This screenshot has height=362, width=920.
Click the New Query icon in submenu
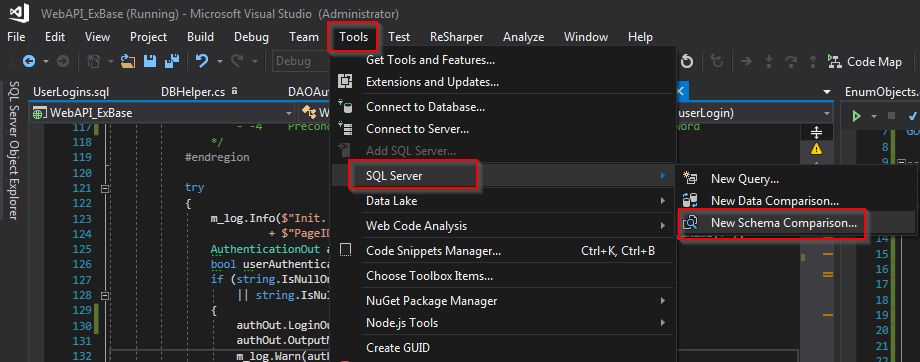691,178
